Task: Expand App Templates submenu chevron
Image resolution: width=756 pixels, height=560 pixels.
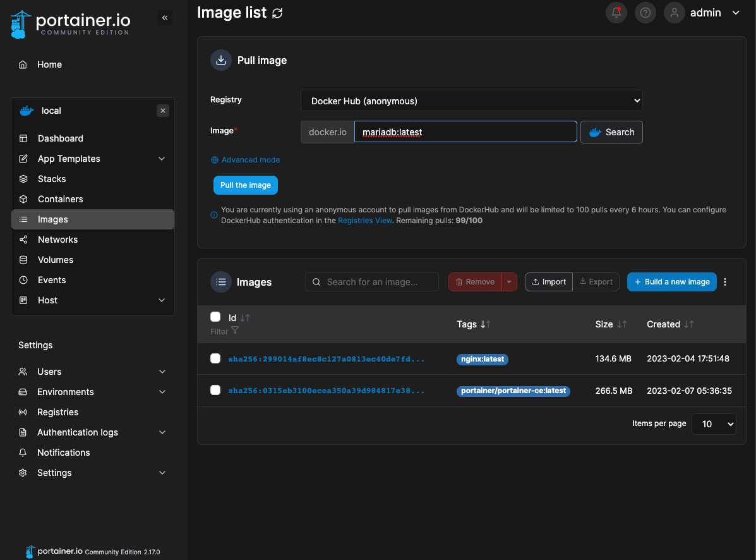Action: (162, 159)
